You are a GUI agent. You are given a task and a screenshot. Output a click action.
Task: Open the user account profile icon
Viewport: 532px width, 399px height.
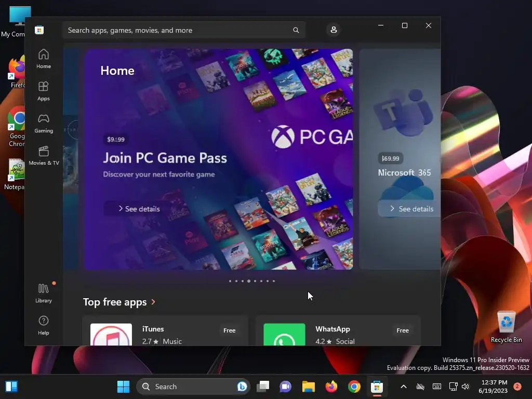pyautogui.click(x=334, y=30)
